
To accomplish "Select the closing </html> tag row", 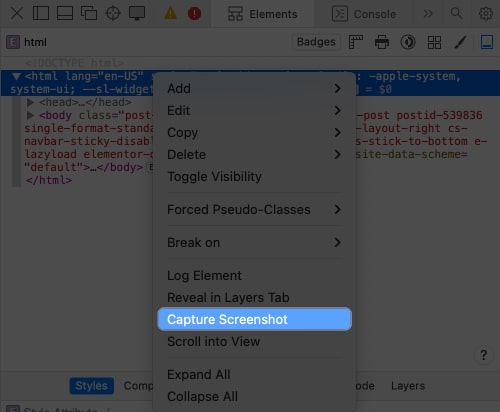I will coord(49,180).
